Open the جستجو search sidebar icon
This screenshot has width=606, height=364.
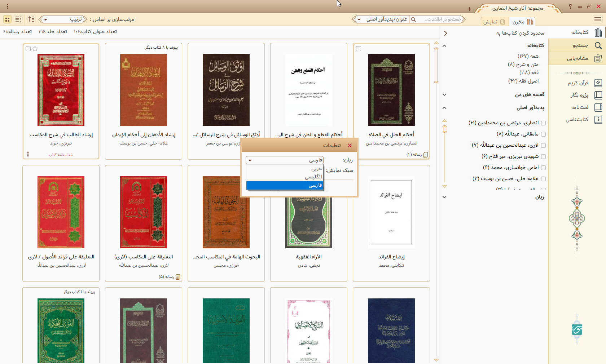point(598,45)
